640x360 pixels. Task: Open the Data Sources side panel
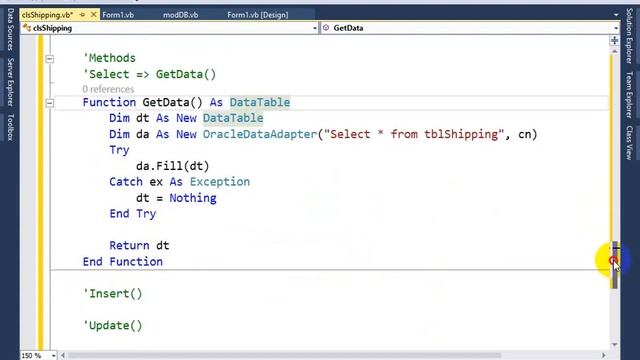pyautogui.click(x=11, y=29)
